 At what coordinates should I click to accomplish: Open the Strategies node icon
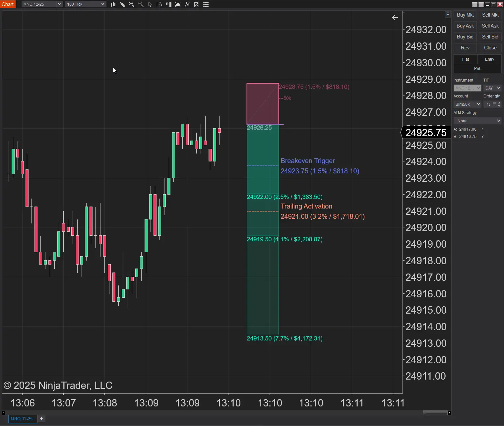tap(187, 4)
